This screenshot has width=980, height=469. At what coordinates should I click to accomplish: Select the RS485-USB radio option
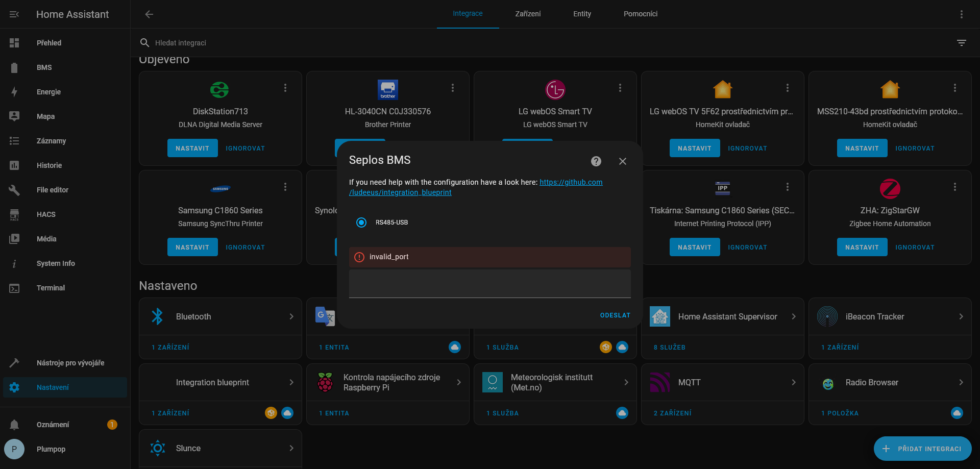coord(361,223)
